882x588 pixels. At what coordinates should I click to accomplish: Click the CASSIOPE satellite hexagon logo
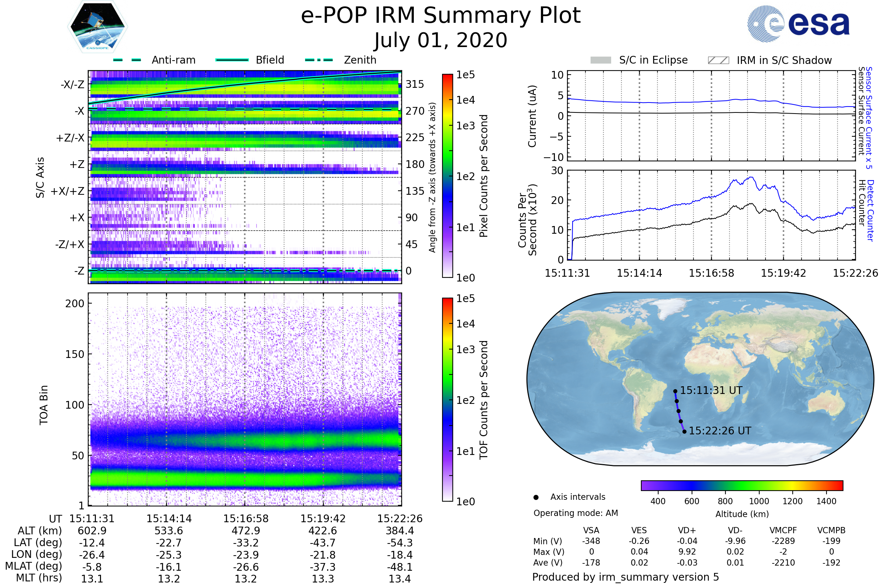(x=97, y=27)
